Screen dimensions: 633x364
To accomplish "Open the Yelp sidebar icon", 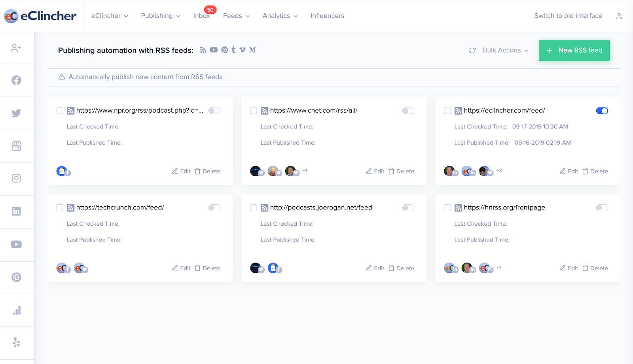I will (x=16, y=342).
